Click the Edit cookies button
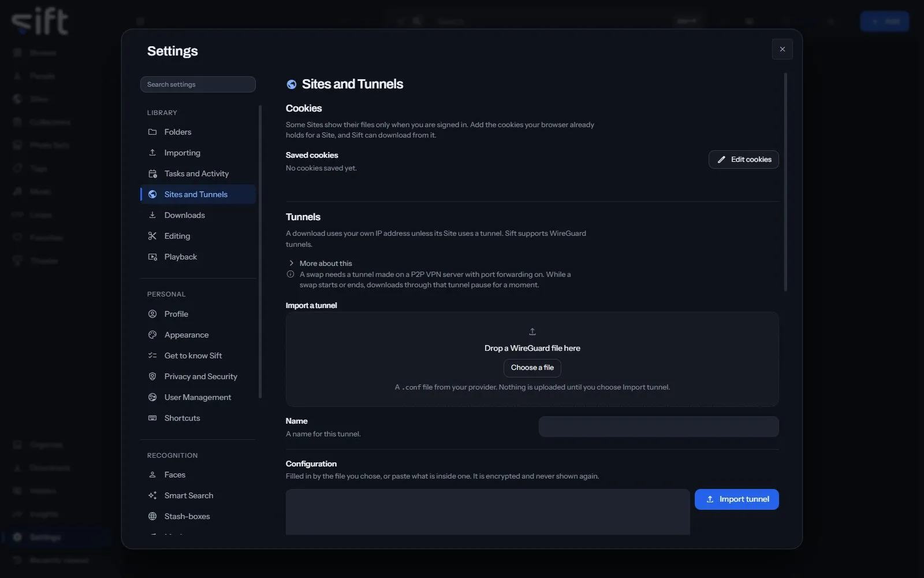Screen dimensions: 924x578 (x=743, y=160)
